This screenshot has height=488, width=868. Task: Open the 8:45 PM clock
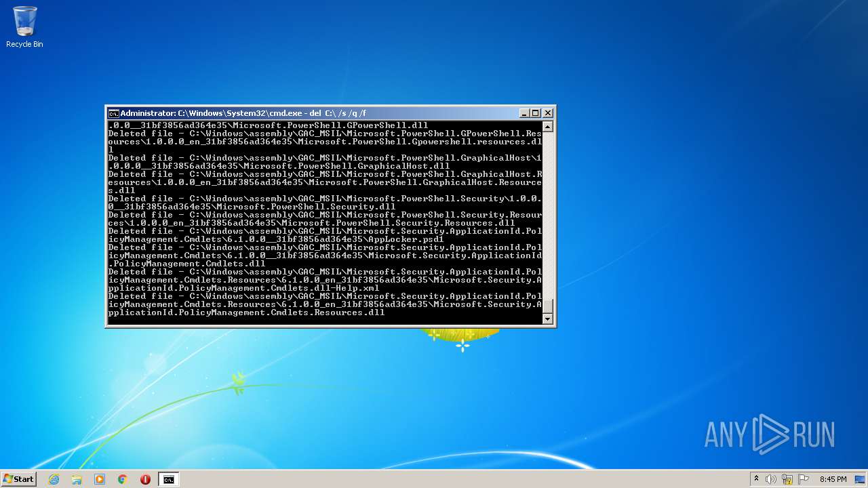coord(833,479)
